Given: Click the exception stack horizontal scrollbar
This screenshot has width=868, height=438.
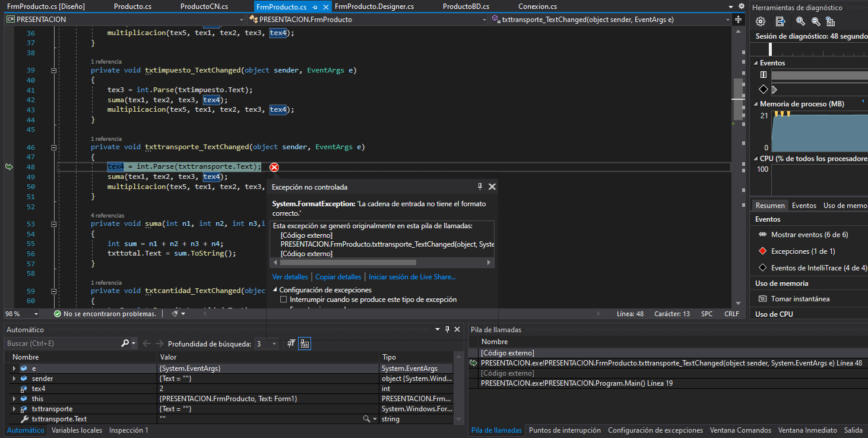Looking at the screenshot, I should (x=348, y=262).
